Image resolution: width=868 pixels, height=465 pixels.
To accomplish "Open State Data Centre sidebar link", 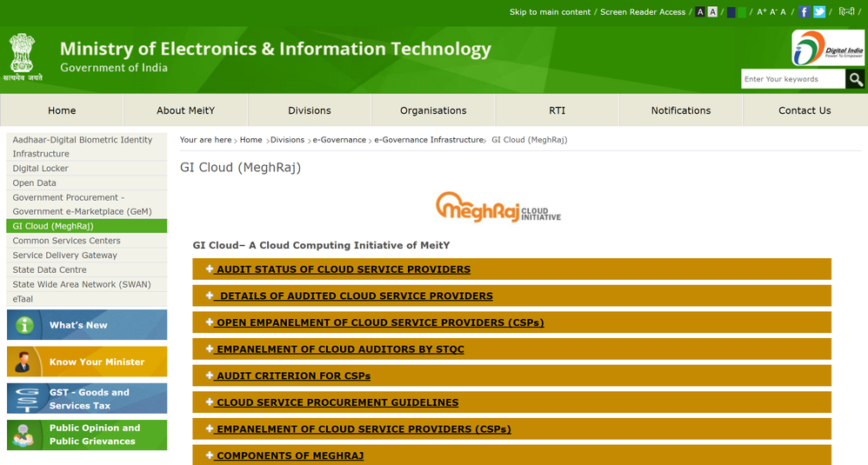I will [86, 269].
